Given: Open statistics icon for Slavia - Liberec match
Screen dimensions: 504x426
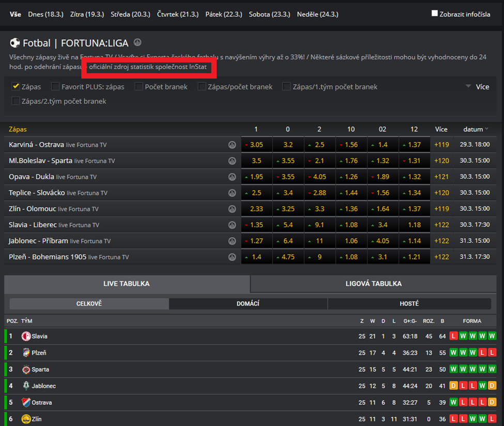Looking at the screenshot, I should pyautogui.click(x=232, y=225).
